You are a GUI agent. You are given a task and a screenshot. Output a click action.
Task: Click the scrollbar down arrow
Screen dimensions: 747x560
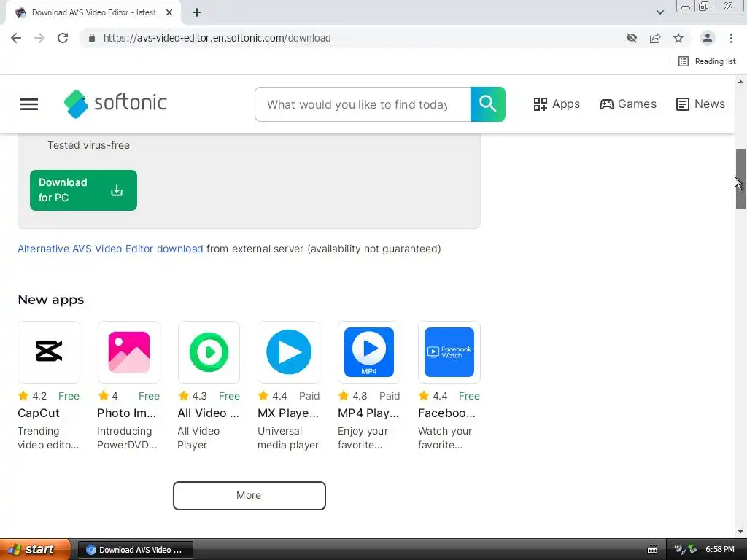pos(740,532)
